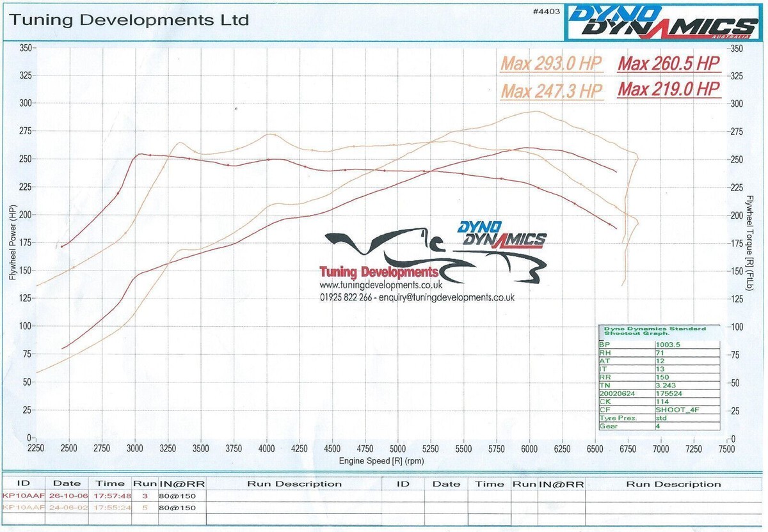Click the Tuning Developments Ltd title
Image resolution: width=768 pixels, height=532 pixels.
tap(128, 20)
